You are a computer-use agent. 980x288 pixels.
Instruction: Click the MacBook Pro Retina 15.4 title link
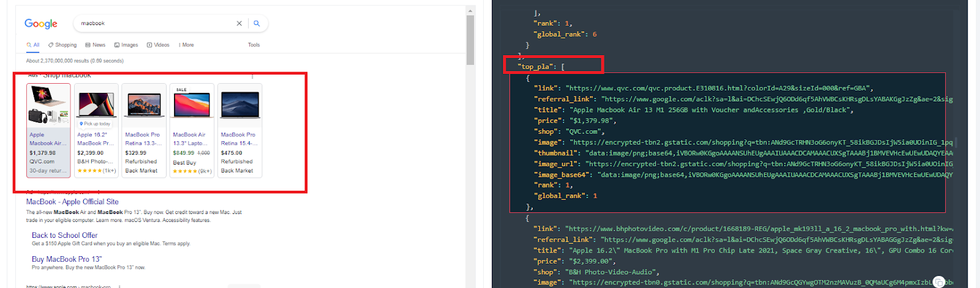(x=238, y=139)
